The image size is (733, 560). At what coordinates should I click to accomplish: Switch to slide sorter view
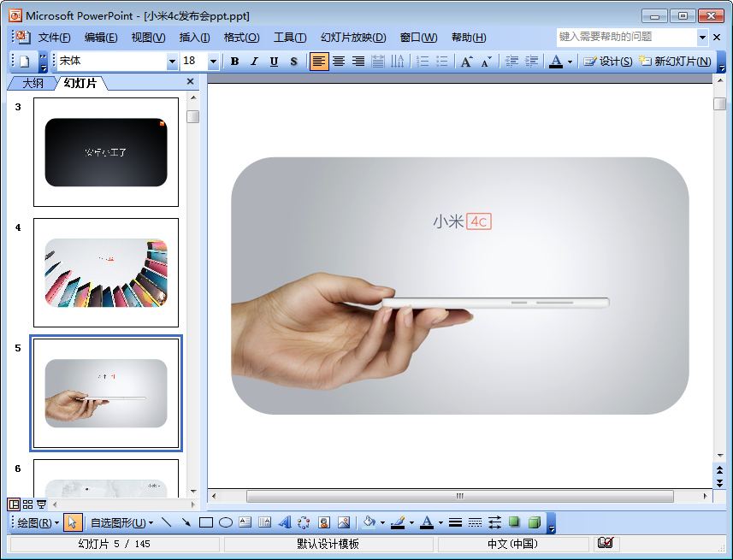(27, 504)
